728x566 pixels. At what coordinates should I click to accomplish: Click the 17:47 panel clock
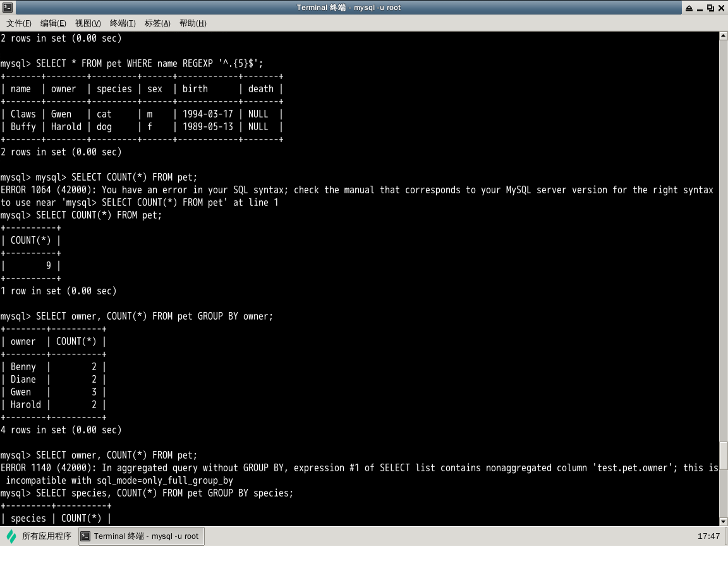click(x=708, y=536)
